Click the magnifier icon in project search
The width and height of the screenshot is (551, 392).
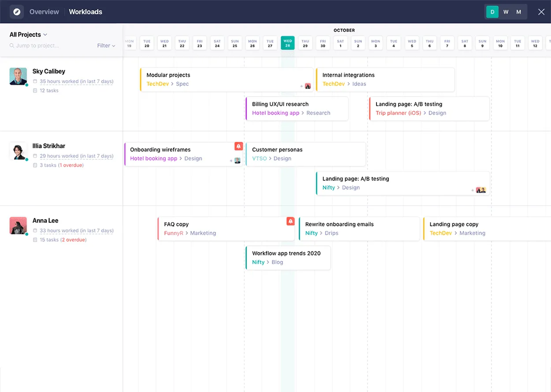point(11,45)
